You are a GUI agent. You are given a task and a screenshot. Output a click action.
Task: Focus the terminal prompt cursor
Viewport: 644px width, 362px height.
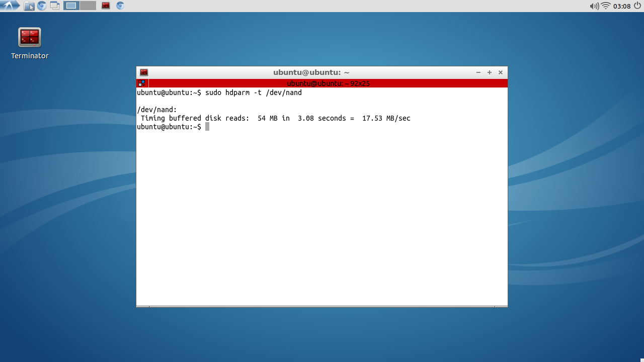(207, 127)
